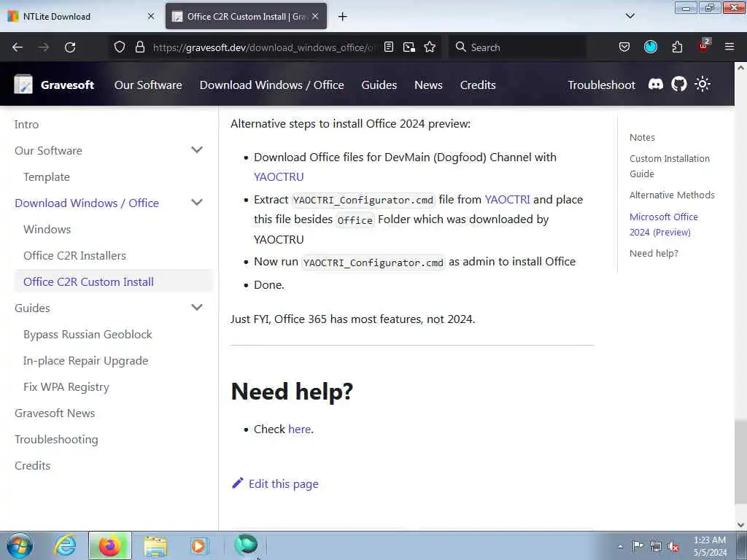The image size is (747, 560).
Task: Open Our Software in top navigation
Action: 148,85
